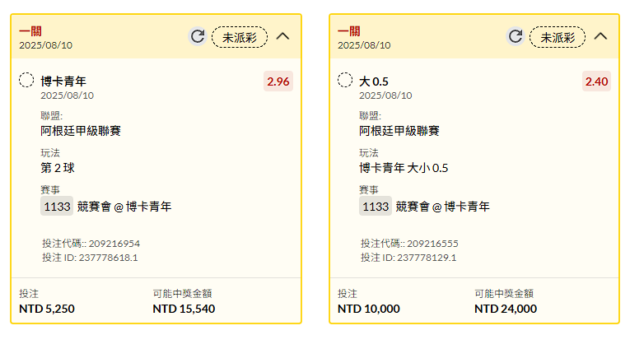The width and height of the screenshot is (644, 349).
Task: Refresh the 博卡青年 第2球 bet slip
Action: 198,36
